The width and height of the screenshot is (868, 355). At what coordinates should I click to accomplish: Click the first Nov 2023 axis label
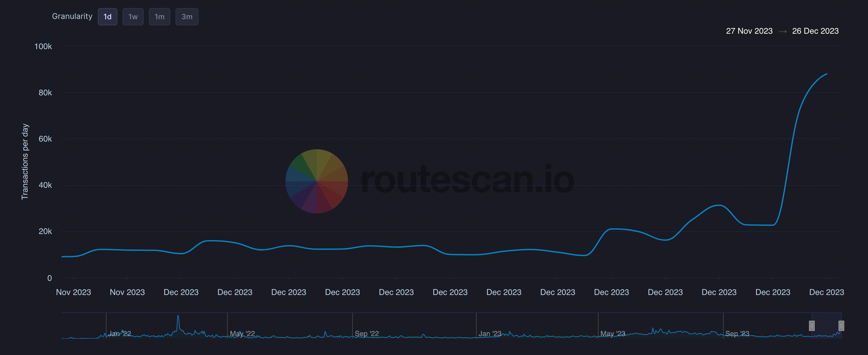tap(73, 292)
